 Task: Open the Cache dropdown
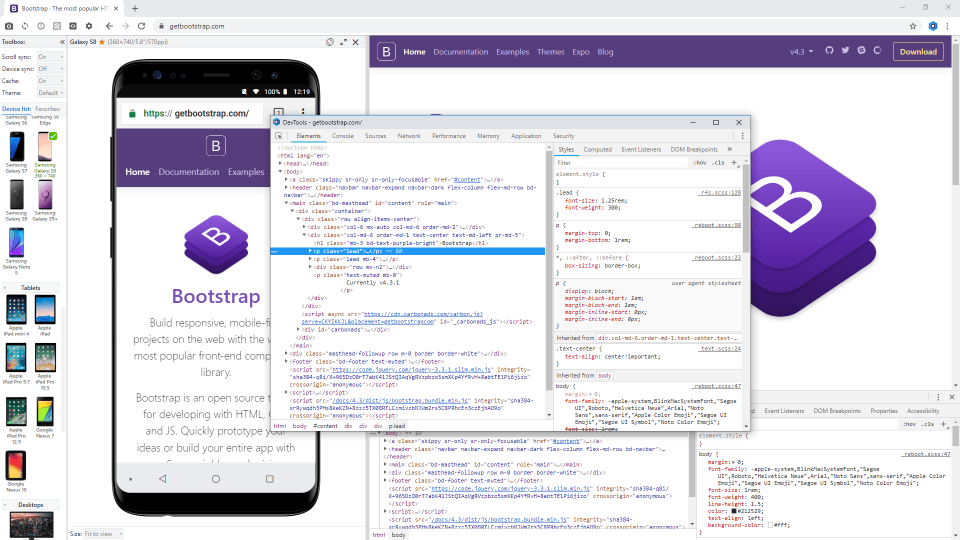click(50, 81)
